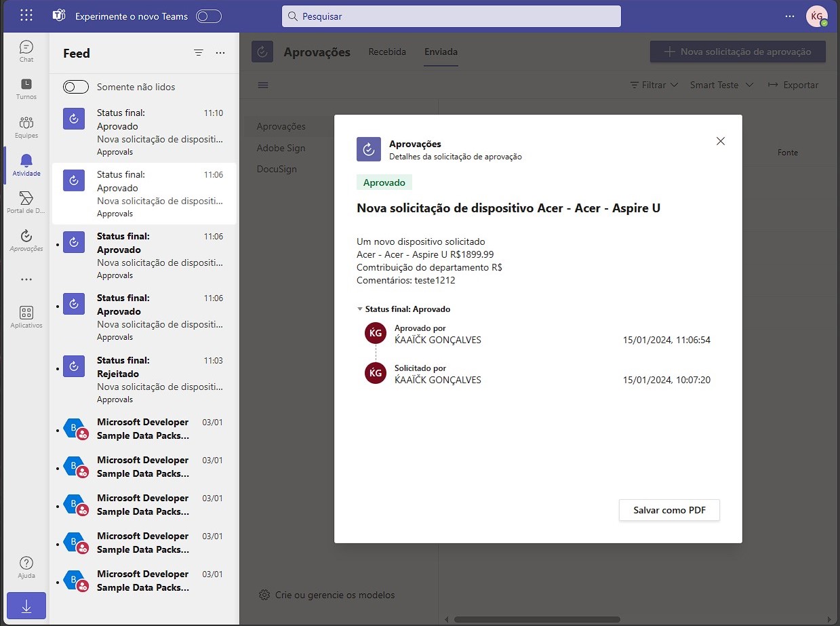Toggle 'Somente não lidos' switch
Image resolution: width=840 pixels, height=626 pixels.
[x=76, y=87]
